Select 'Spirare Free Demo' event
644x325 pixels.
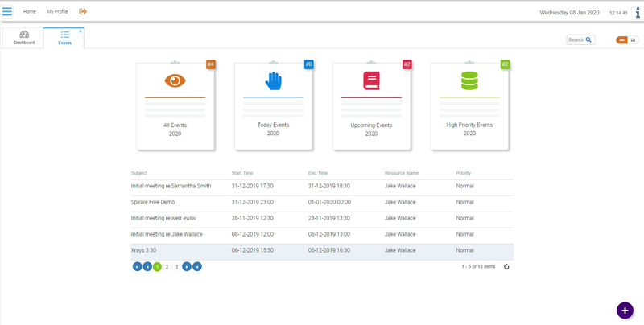coord(153,202)
